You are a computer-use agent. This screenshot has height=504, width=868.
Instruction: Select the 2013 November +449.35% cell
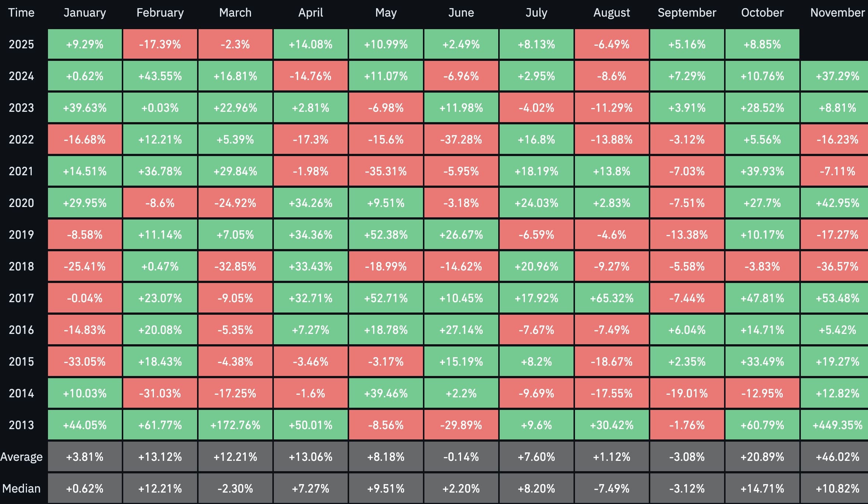point(837,425)
